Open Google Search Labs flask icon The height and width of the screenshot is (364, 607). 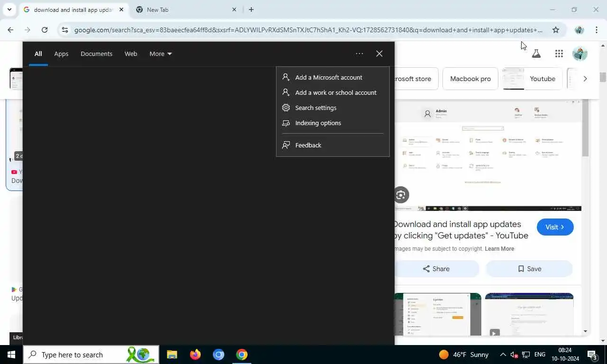point(536,54)
